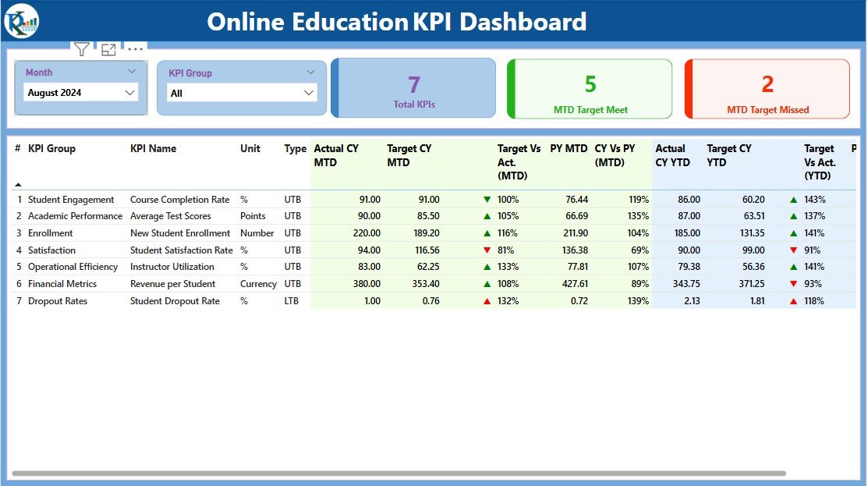Click YTD up arrow in Academic Performance row
This screenshot has width=868, height=486.
(793, 216)
